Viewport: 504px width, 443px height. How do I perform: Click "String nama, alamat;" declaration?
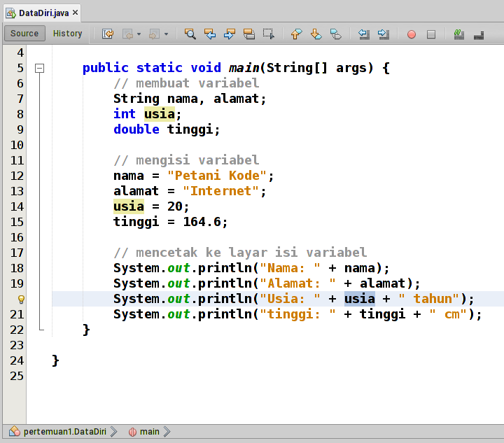coord(190,99)
